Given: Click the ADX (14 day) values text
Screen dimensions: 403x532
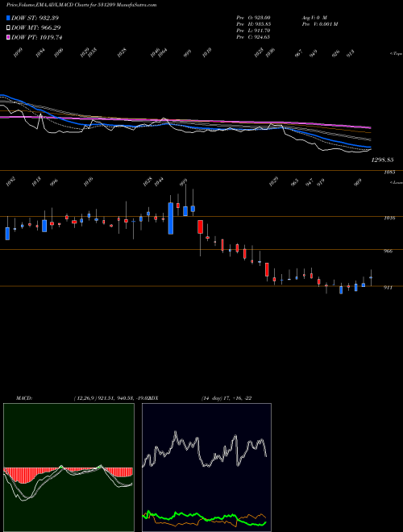Looking at the screenshot, I should [x=226, y=398].
